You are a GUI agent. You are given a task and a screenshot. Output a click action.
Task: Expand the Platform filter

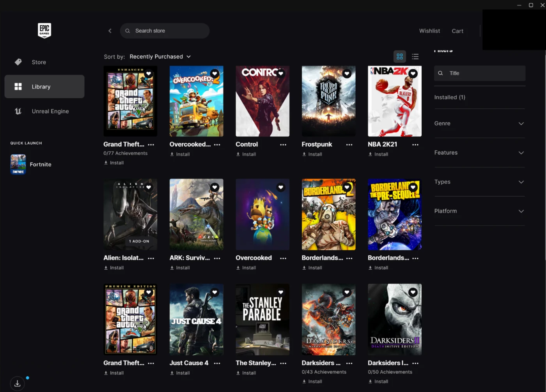479,211
